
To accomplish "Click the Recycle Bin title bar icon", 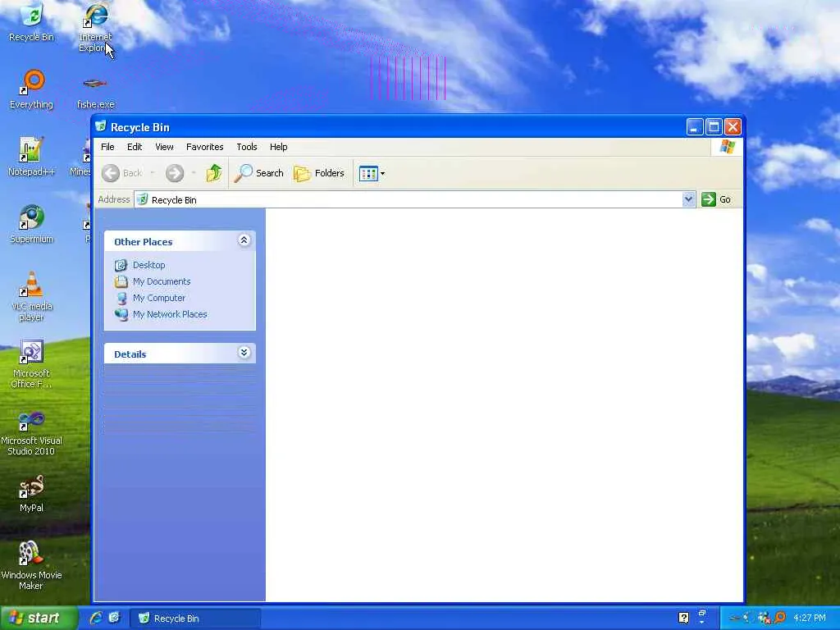I will pos(101,126).
